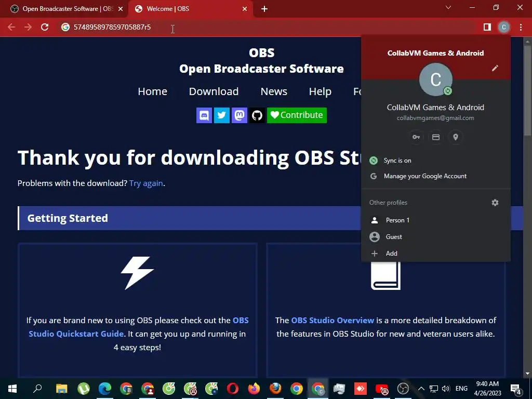Click the browser Forward arrow
This screenshot has width=532, height=399.
[28, 27]
